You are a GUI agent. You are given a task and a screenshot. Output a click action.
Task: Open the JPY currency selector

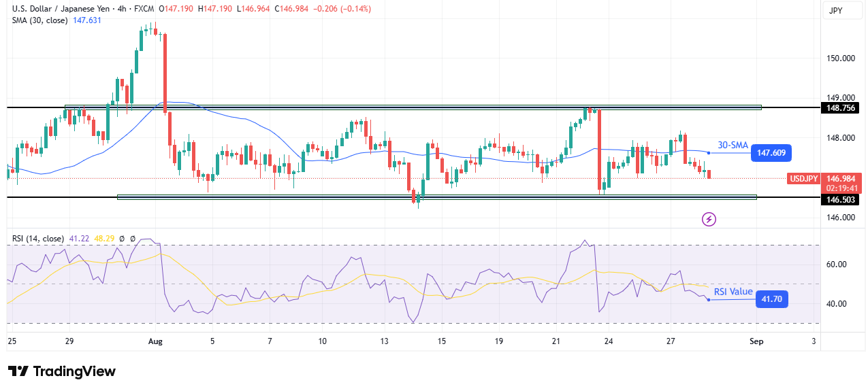836,11
